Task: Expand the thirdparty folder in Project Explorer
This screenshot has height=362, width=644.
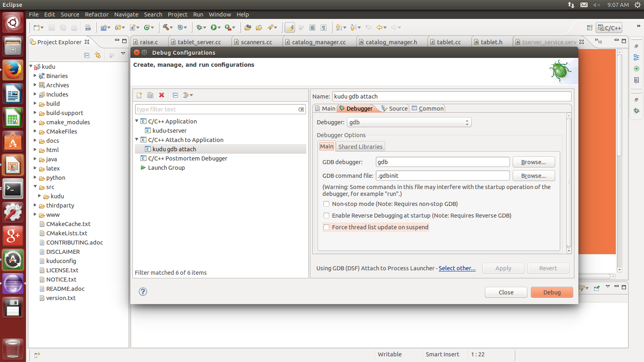Action: coord(35,206)
